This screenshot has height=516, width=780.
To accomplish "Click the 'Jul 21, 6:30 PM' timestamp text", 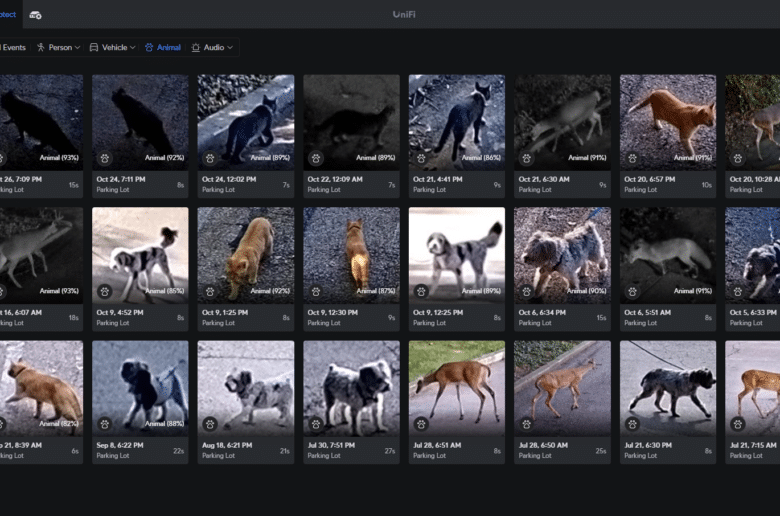I will [648, 445].
